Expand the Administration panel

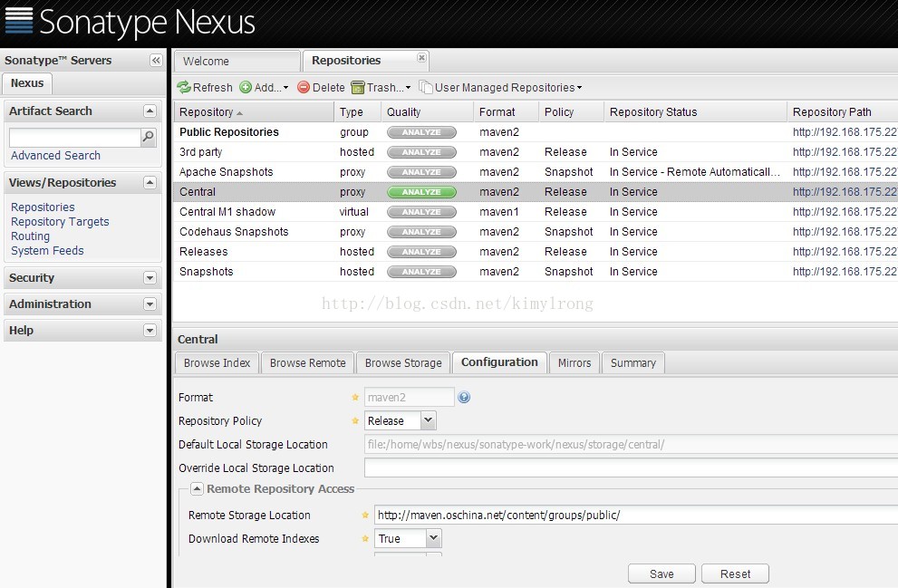(150, 304)
